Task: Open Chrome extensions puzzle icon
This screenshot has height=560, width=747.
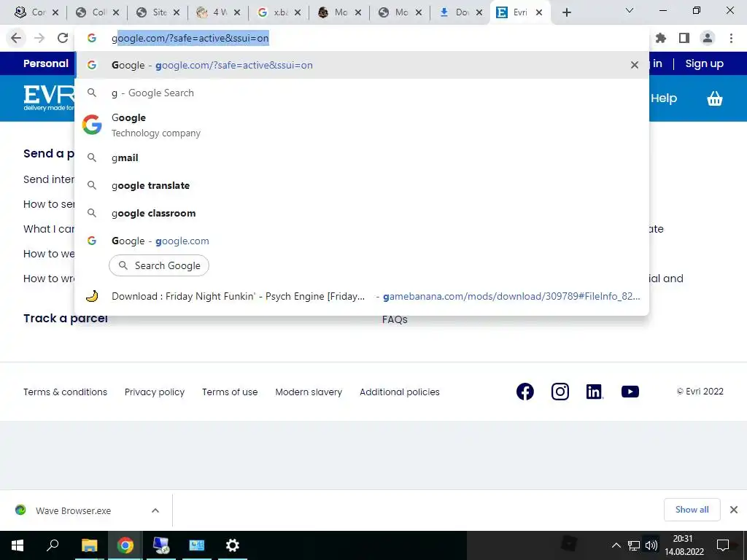Action: [661, 38]
